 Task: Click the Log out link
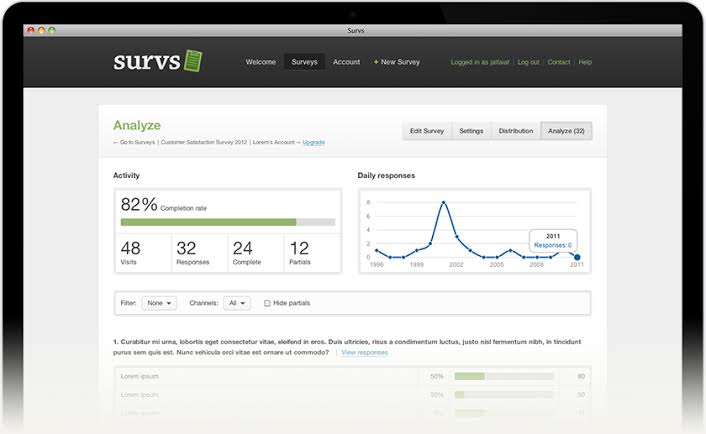pos(528,62)
